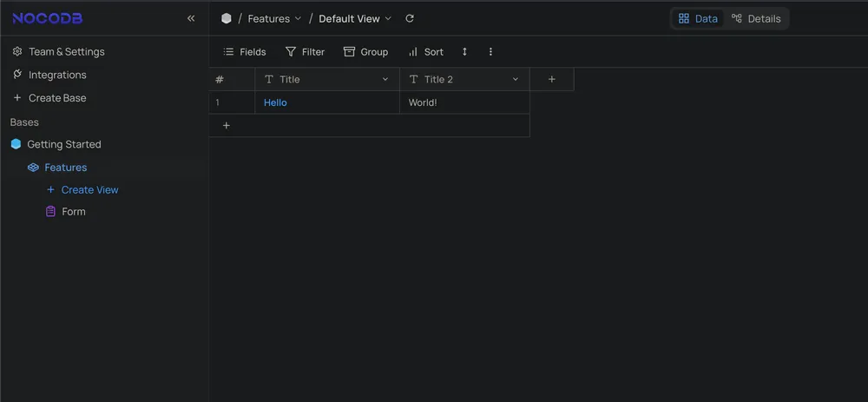The width and height of the screenshot is (868, 402).
Task: Expand the Title 2 column dropdown arrow
Action: (515, 79)
